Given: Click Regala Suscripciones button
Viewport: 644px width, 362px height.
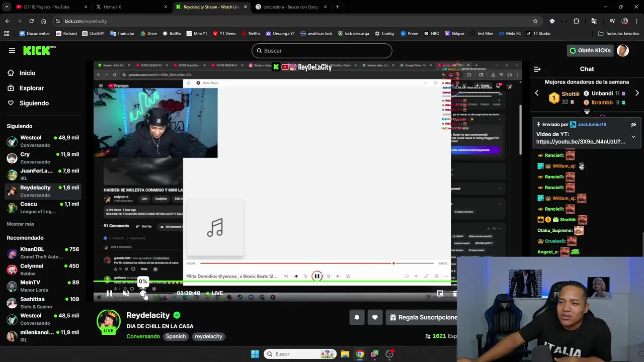Looking at the screenshot, I should coord(422,317).
